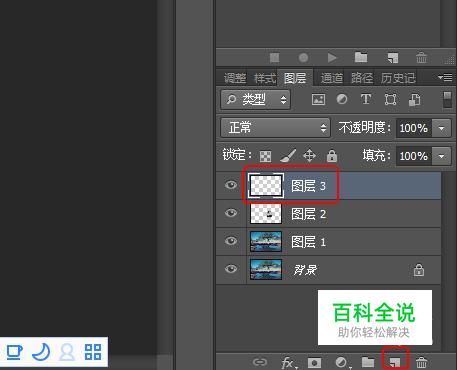Switch to the 样式 tab
This screenshot has width=457, height=370.
coord(265,78)
